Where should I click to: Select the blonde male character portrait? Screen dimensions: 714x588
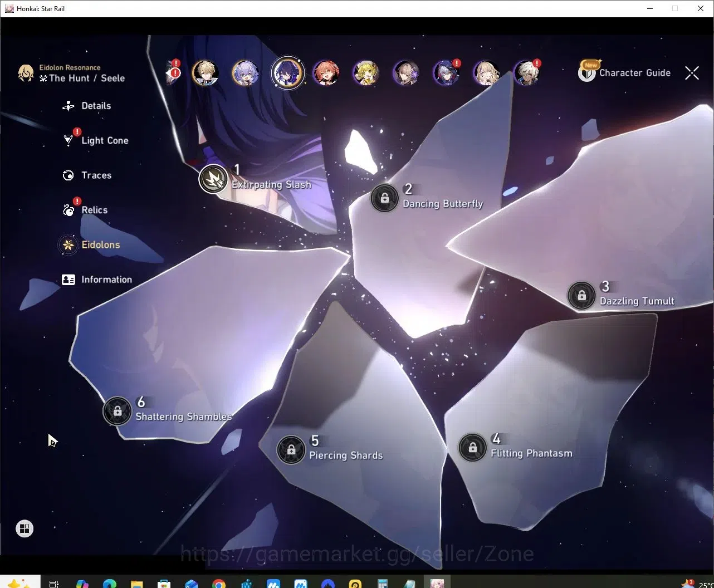[x=206, y=73]
